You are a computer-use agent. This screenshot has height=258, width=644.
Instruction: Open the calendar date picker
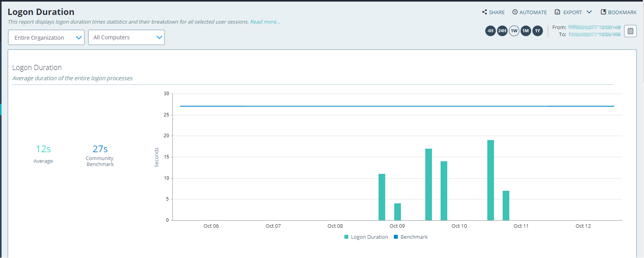click(631, 31)
